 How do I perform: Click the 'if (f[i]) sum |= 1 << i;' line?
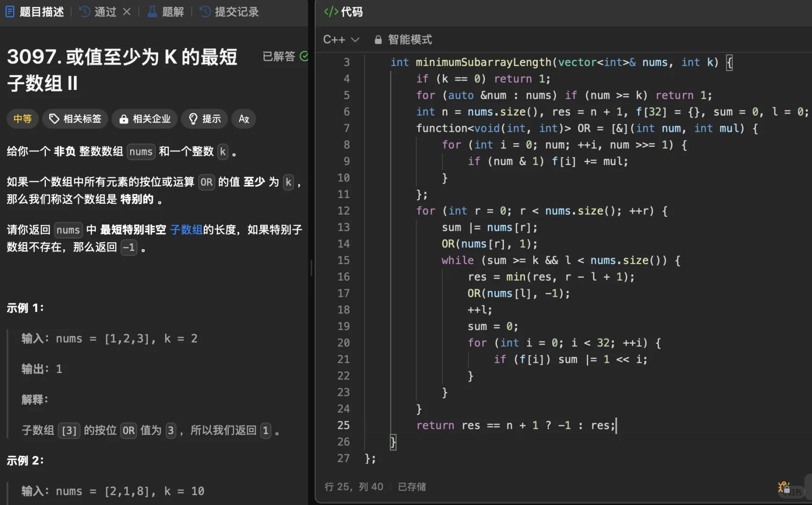point(571,359)
